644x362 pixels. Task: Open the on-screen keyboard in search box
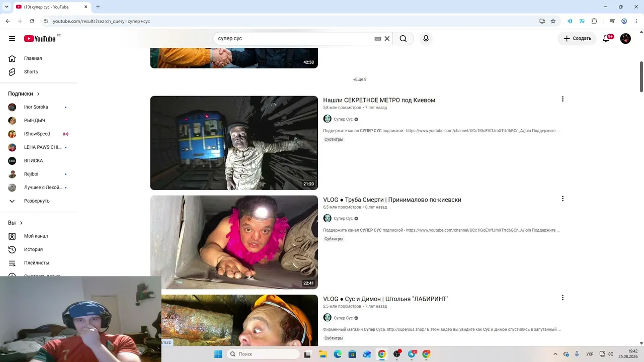(378, 39)
